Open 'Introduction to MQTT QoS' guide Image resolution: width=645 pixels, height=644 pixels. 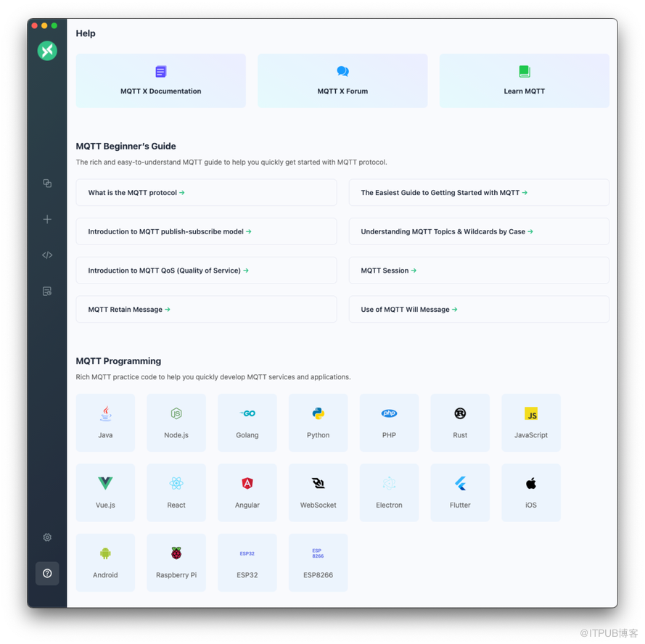206,271
